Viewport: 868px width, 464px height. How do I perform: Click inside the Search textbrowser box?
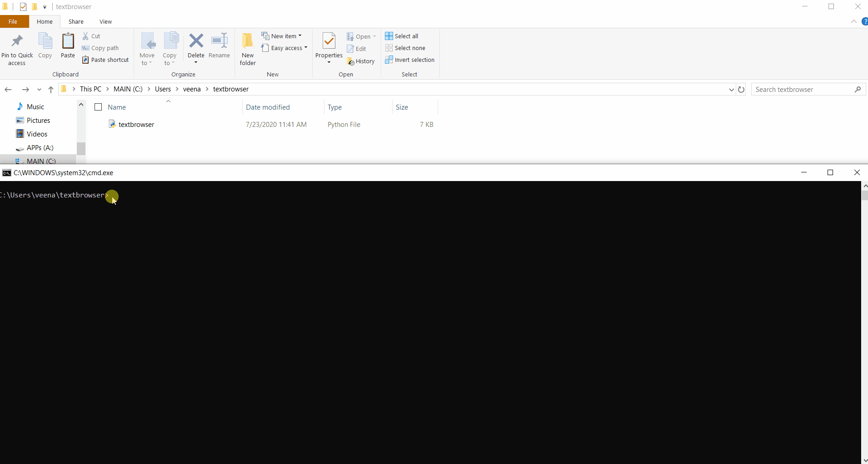coord(804,89)
